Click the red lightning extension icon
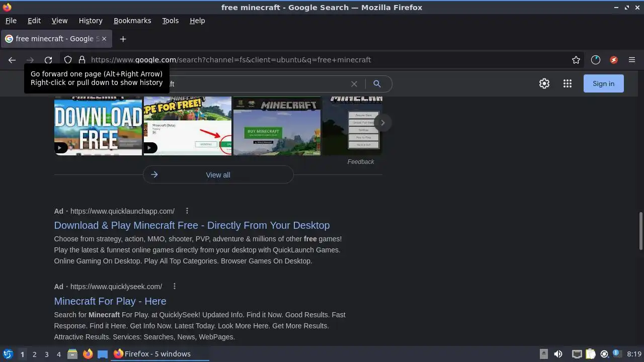 point(614,60)
